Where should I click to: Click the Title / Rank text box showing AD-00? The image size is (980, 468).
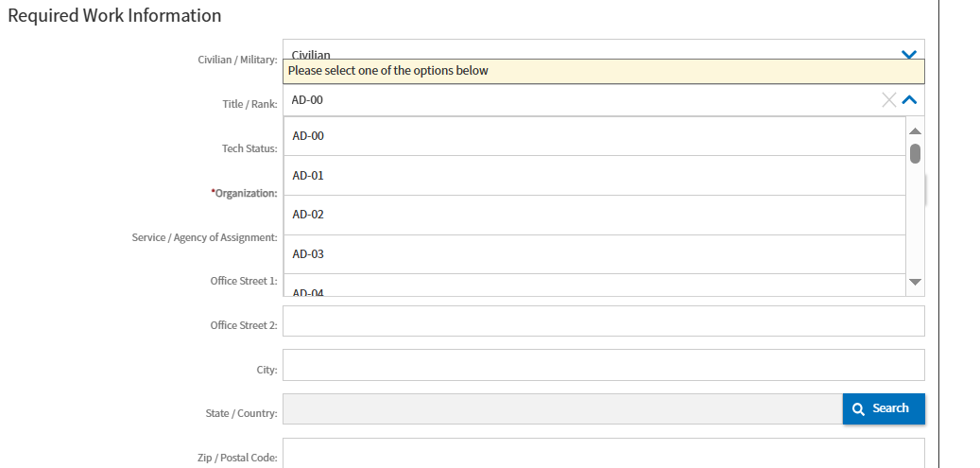tap(576, 100)
